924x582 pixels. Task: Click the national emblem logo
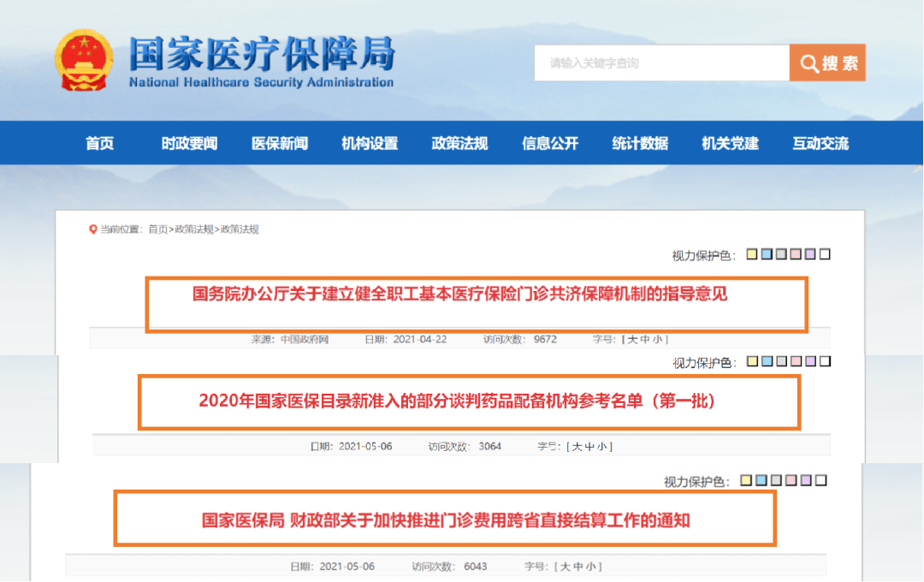coord(84,61)
